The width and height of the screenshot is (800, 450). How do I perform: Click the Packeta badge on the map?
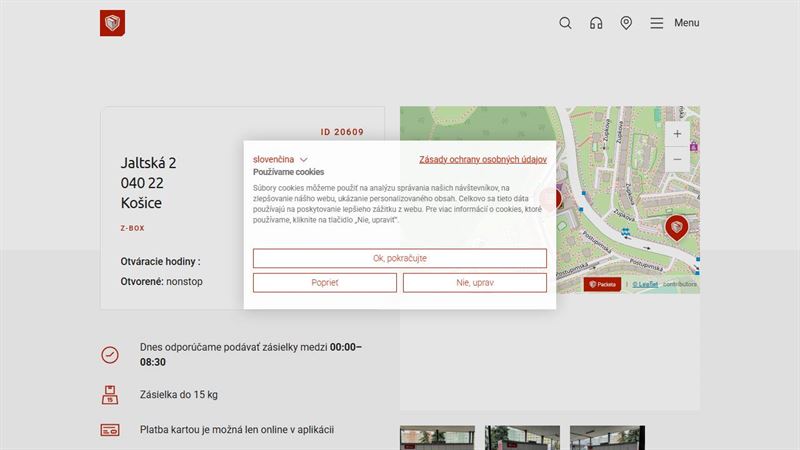click(x=602, y=284)
